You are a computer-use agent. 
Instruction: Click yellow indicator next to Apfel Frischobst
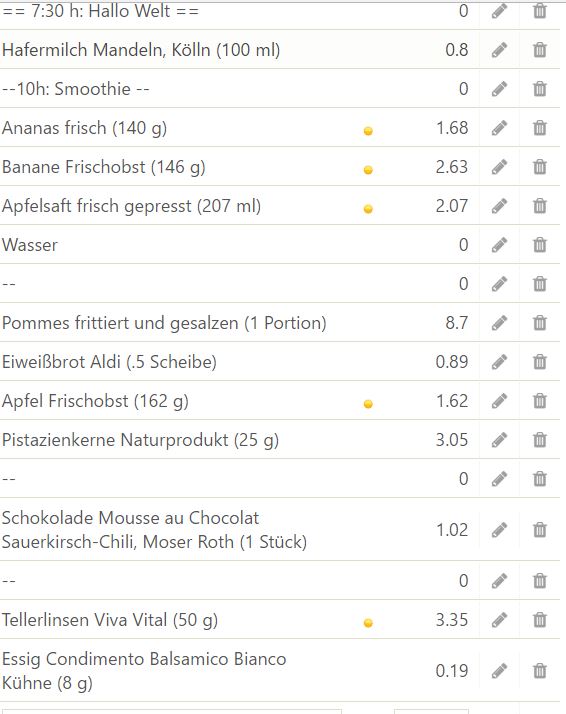coord(368,404)
